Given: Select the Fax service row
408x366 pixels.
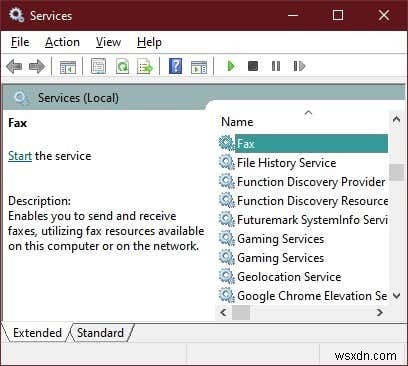Looking at the screenshot, I should [x=303, y=144].
